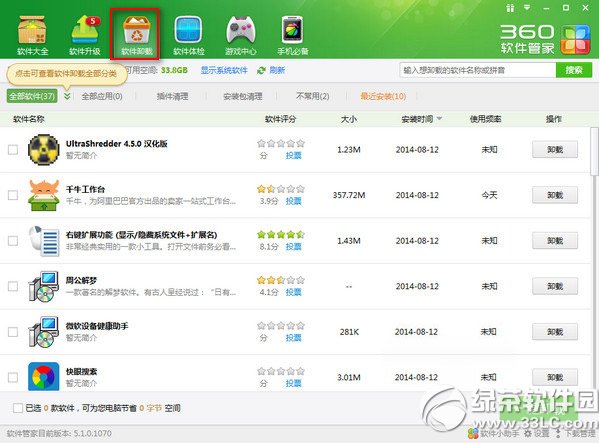Sort by the 软件名称 column header
The width and height of the screenshot is (599, 443).
point(29,119)
